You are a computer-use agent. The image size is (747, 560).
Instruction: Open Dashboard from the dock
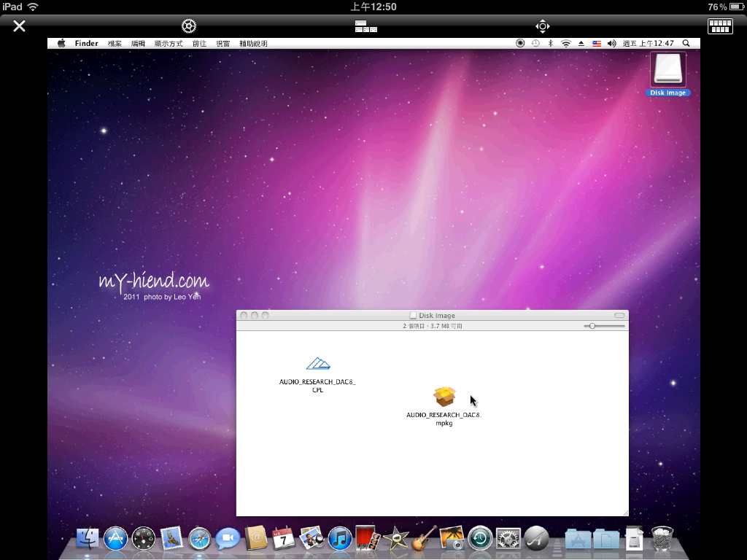(144, 539)
